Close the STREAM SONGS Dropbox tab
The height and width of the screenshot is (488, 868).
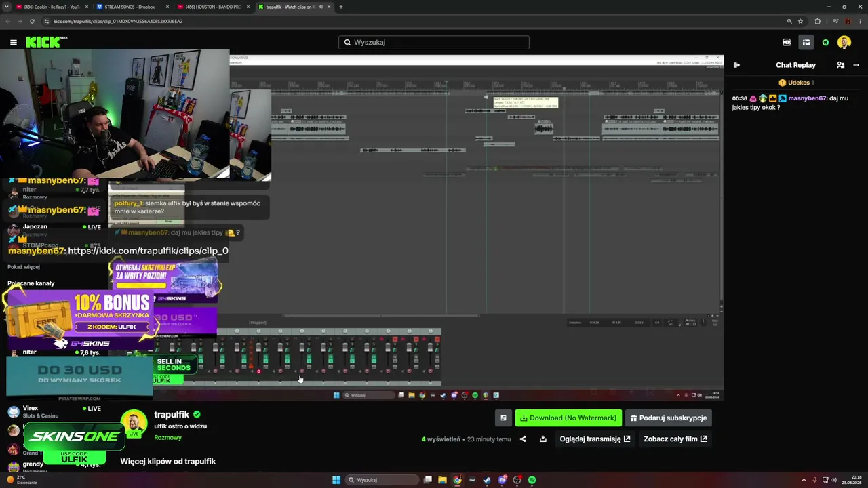point(166,7)
